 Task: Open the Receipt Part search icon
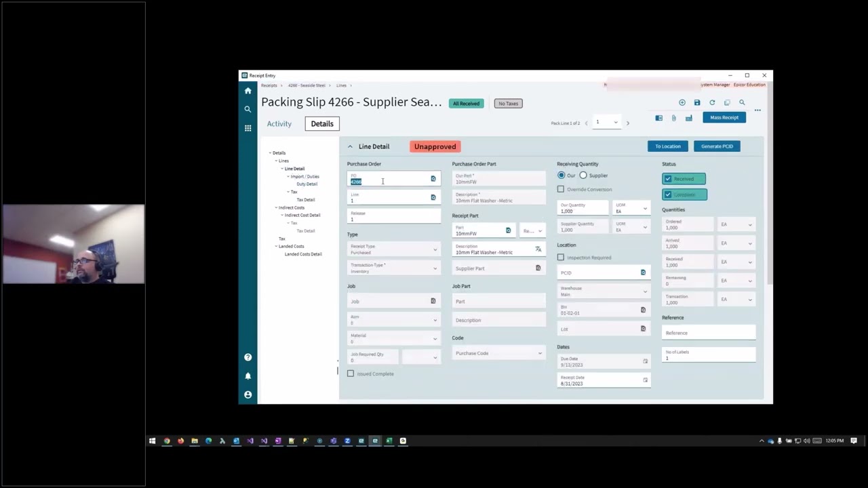coord(508,231)
